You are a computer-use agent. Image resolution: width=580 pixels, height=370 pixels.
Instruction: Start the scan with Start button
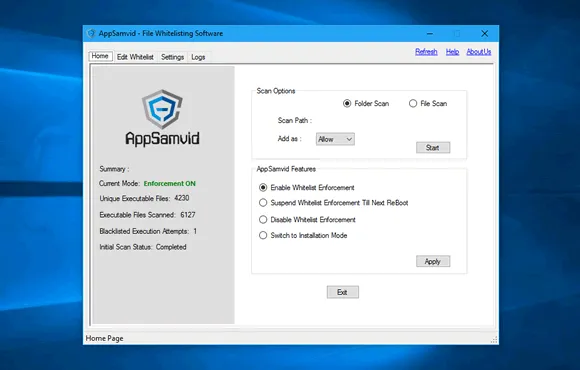click(433, 148)
